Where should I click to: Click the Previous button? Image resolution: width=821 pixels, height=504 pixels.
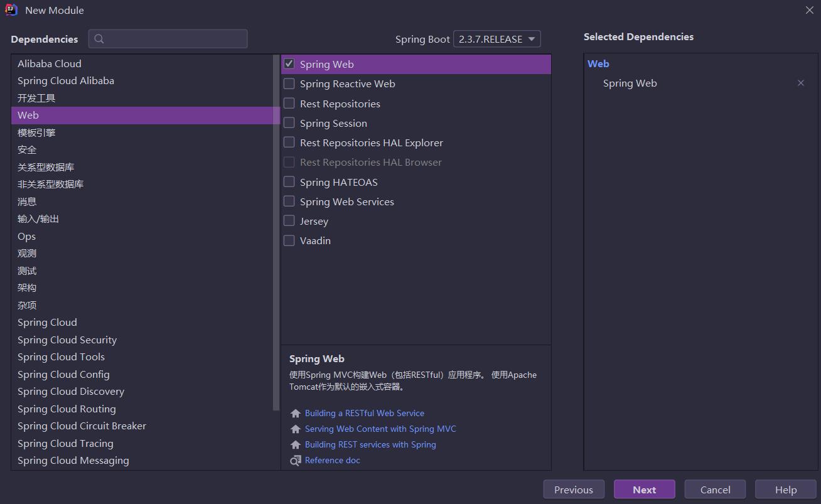[574, 490]
